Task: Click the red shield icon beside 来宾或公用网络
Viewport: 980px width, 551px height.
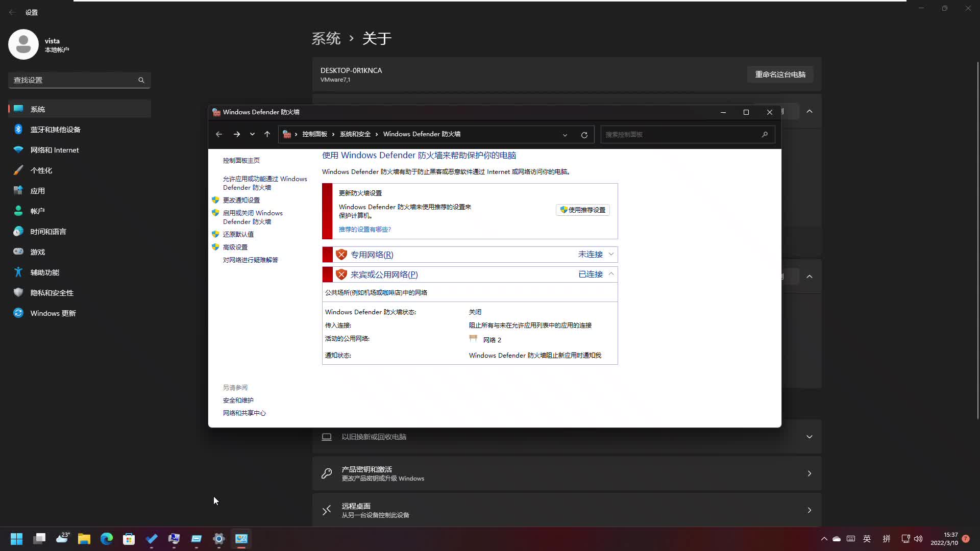Action: tap(341, 274)
